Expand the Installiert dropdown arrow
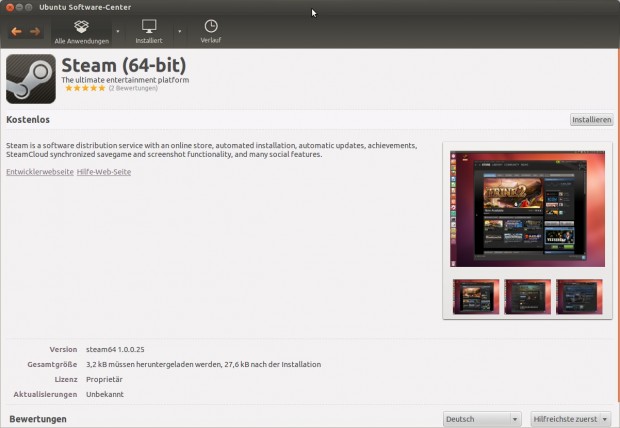This screenshot has height=428, width=620. point(180,31)
